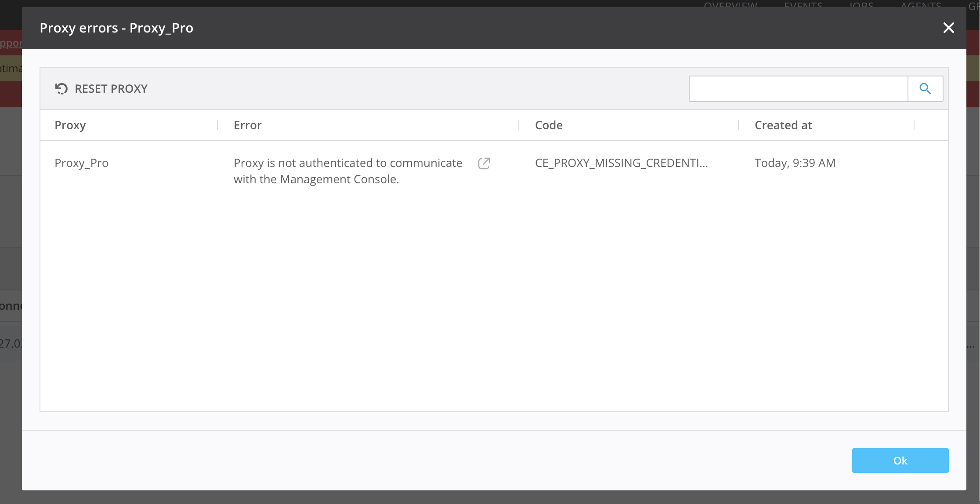Click the CE_PROXY_MISSING_CREDENTI... code cell
Screen dimensions: 980x504
[x=621, y=163]
